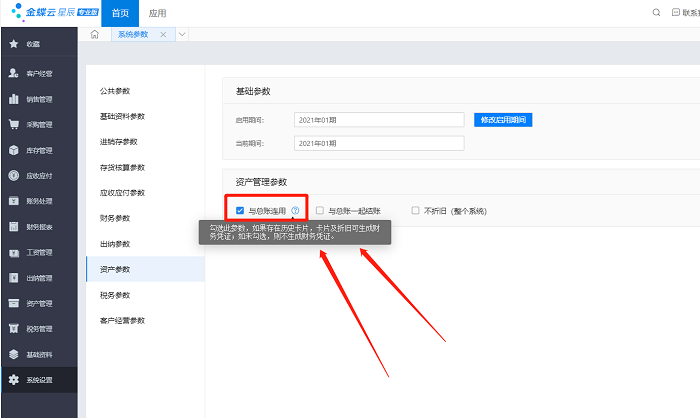Close the 系统参数 tab

click(163, 35)
